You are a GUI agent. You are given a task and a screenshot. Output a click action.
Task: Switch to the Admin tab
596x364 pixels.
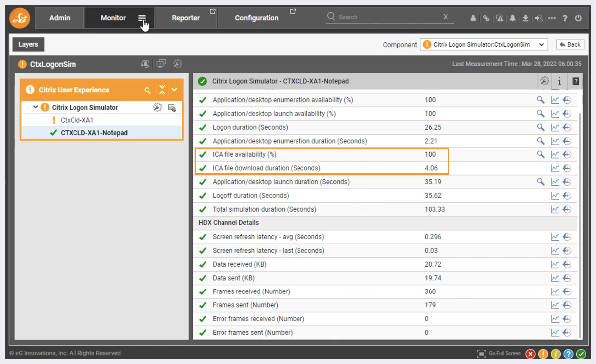click(60, 18)
